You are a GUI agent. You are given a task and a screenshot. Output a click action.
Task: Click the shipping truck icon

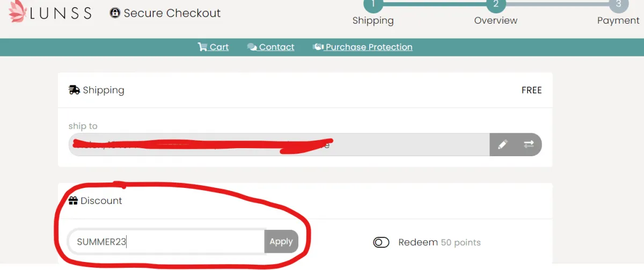pyautogui.click(x=75, y=90)
